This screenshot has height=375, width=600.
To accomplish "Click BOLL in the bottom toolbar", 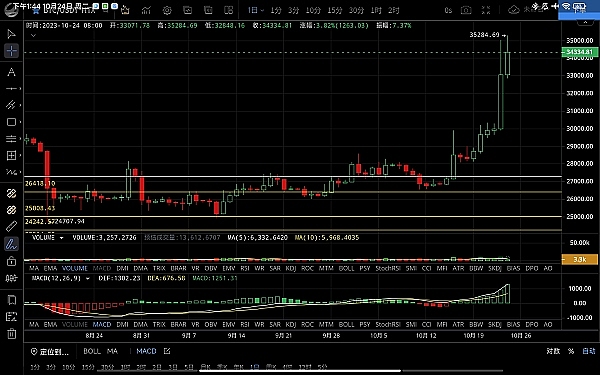I will pos(92,351).
